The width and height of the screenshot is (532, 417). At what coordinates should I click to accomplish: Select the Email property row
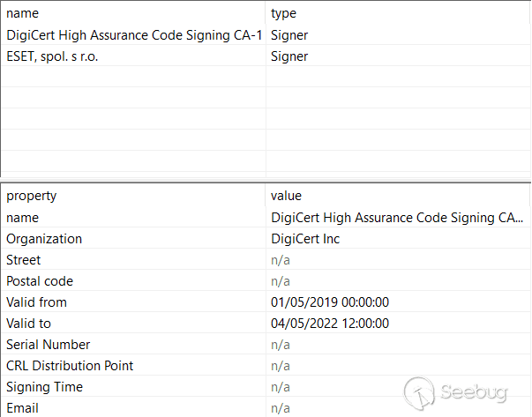click(x=23, y=408)
